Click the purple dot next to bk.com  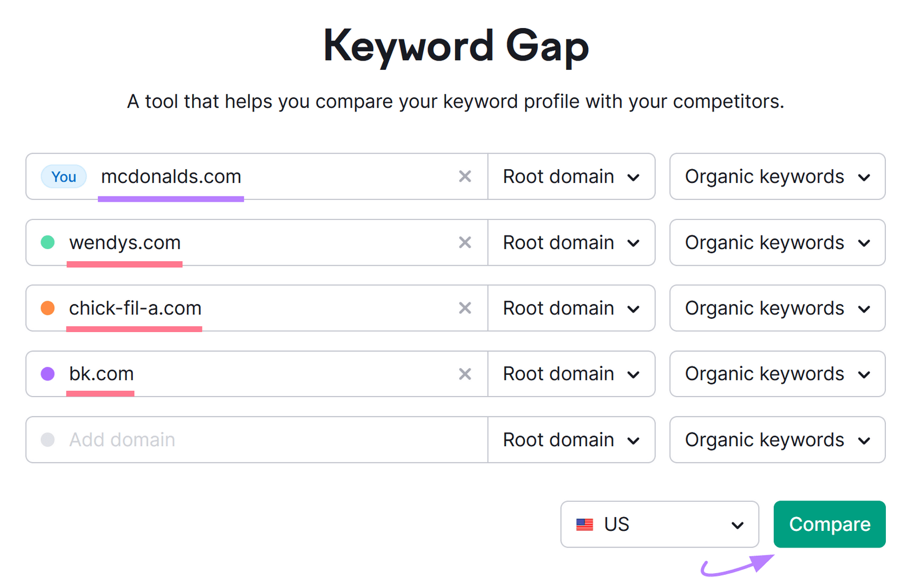click(x=47, y=374)
